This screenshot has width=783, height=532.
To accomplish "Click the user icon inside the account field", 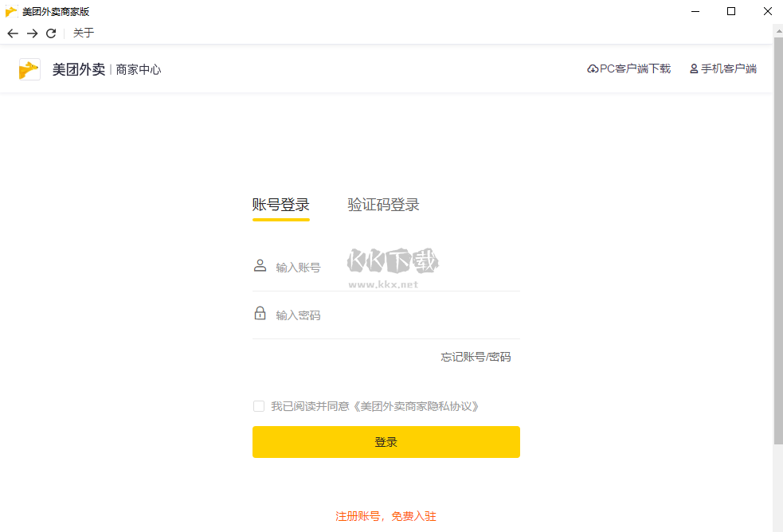I will tap(260, 265).
